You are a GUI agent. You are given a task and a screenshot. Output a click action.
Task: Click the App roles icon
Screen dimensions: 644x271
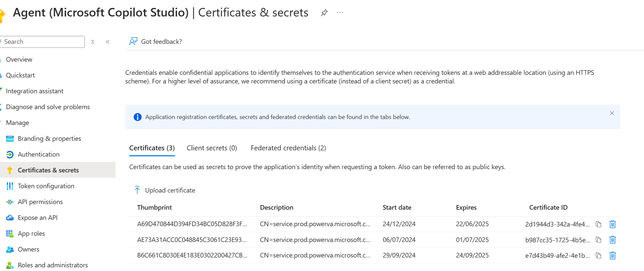pos(10,234)
